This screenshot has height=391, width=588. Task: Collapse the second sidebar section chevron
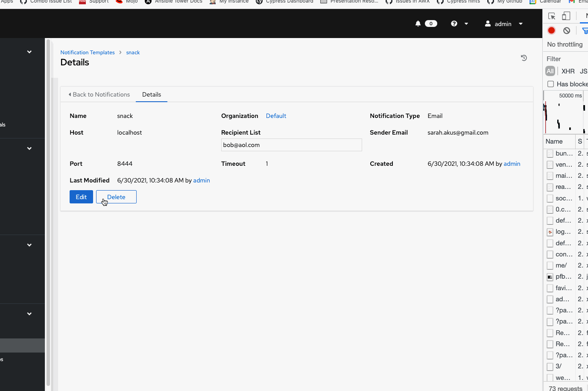pos(29,148)
